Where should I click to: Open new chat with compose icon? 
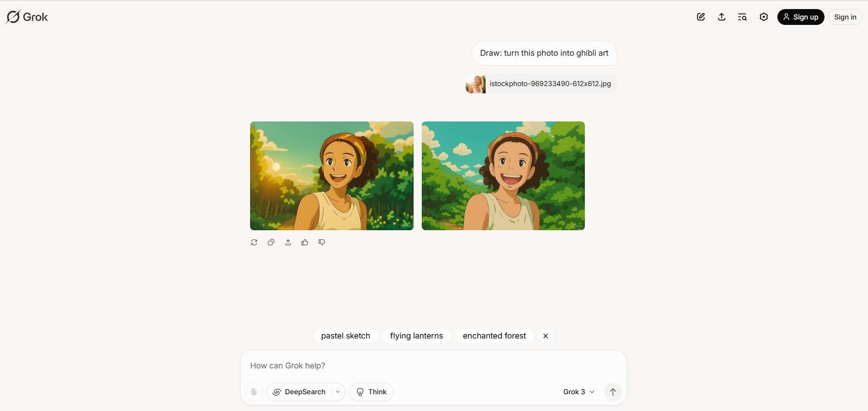click(701, 17)
